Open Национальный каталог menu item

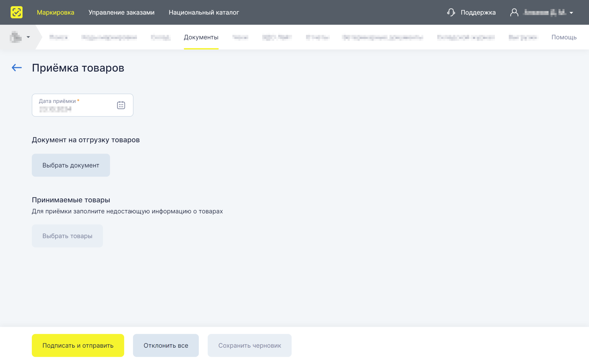point(204,12)
